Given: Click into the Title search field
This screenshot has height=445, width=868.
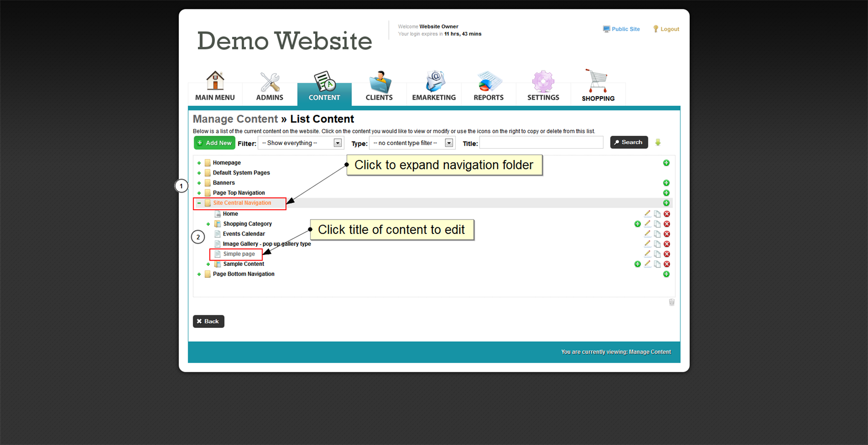Looking at the screenshot, I should [x=541, y=143].
